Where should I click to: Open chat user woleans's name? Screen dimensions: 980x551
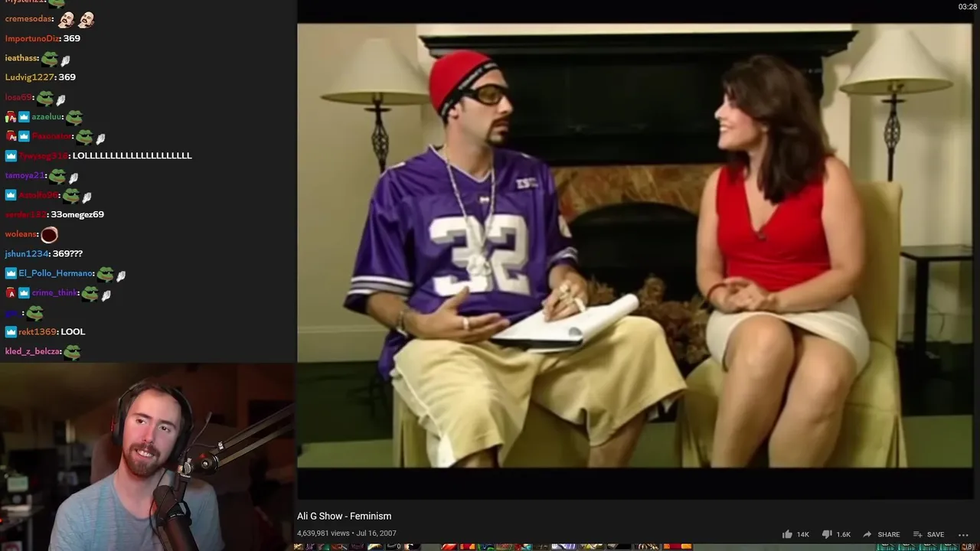[21, 234]
